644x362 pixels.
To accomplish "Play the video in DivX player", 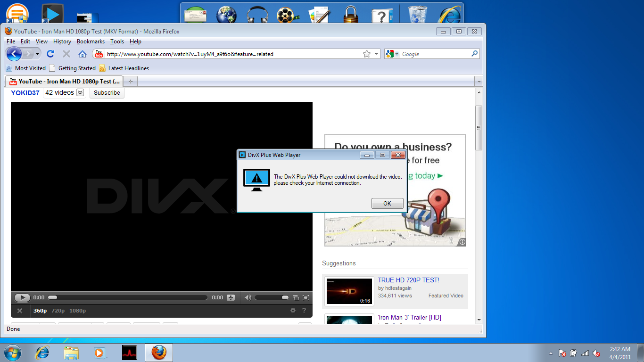I will tap(22, 297).
